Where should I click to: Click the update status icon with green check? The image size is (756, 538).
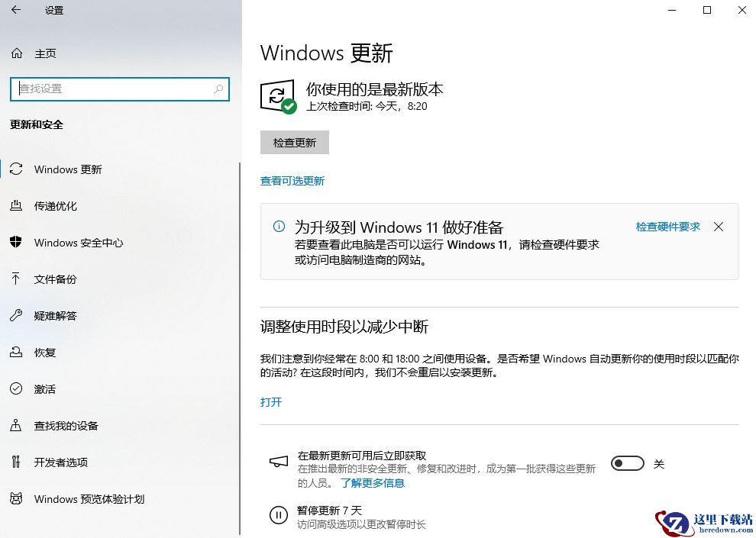click(278, 97)
